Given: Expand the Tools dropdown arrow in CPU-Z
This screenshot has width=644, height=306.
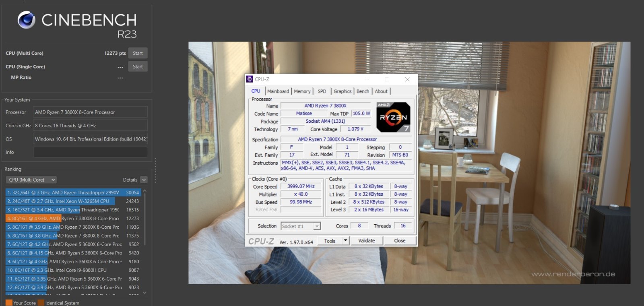Looking at the screenshot, I should pyautogui.click(x=345, y=241).
